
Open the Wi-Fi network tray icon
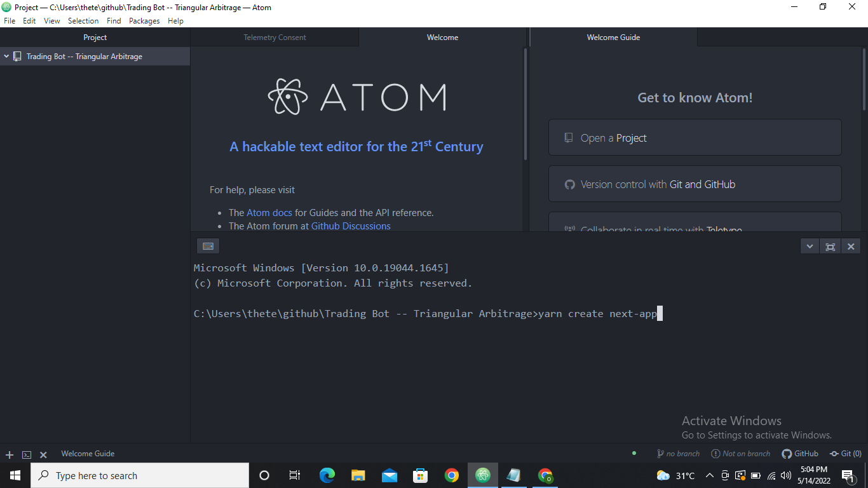click(771, 475)
